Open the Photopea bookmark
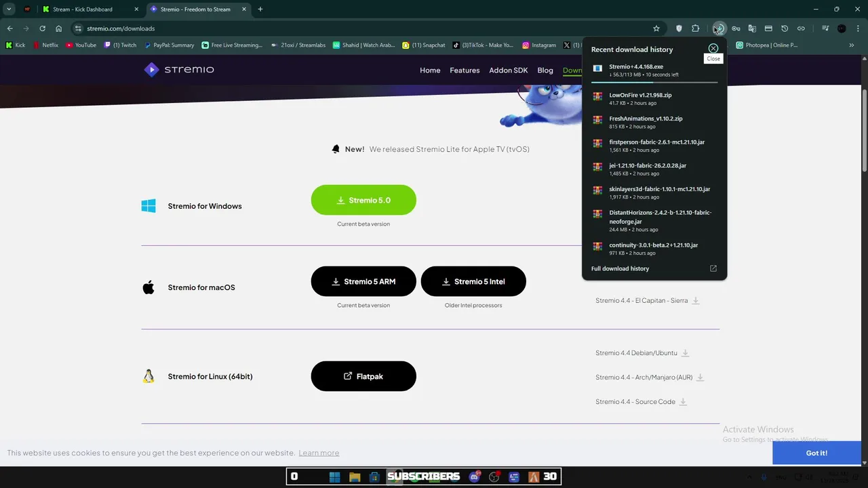 pos(766,45)
